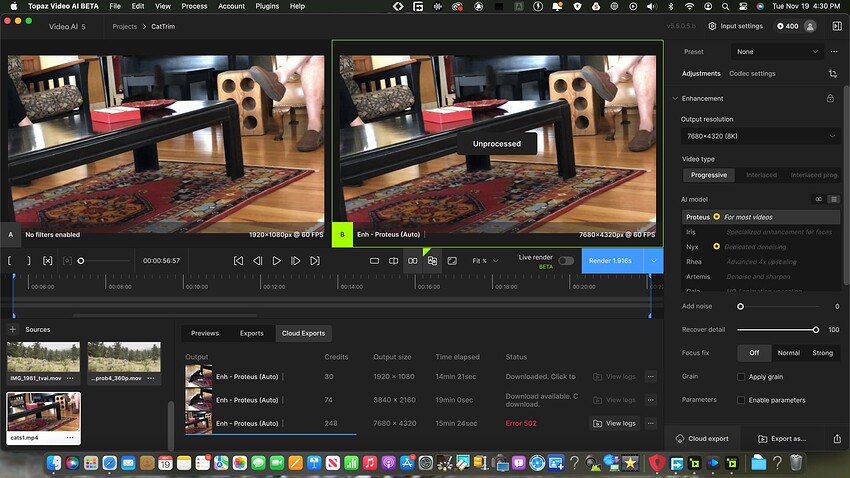The height and width of the screenshot is (478, 850).
Task: Open the Fit % zoom dropdown
Action: point(484,261)
